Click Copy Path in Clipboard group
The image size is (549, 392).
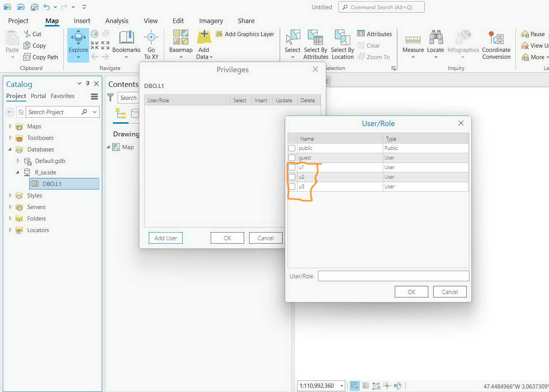click(40, 57)
